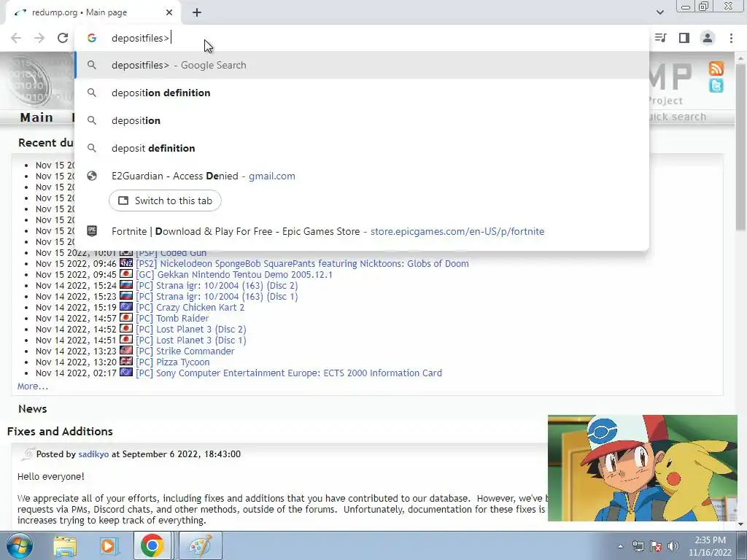Open SpongeBob Globs of Doom entry
The image size is (747, 560).
[302, 263]
